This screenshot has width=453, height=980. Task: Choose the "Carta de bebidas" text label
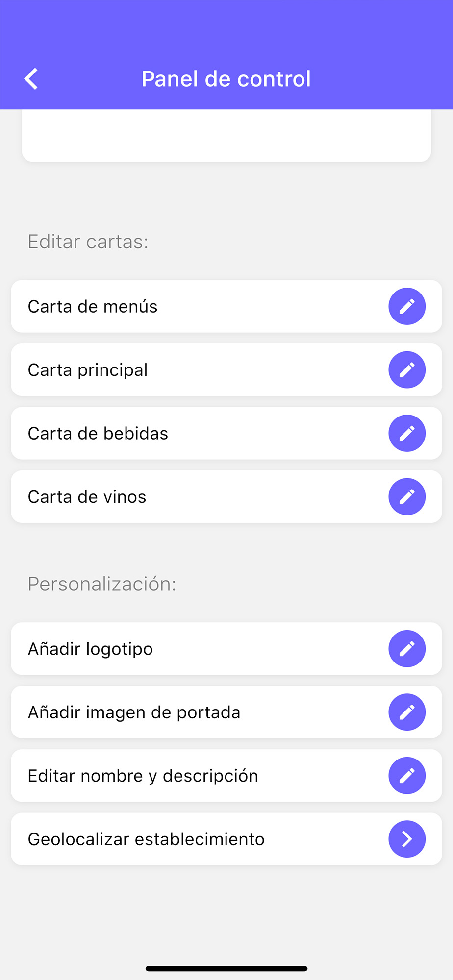[98, 434]
